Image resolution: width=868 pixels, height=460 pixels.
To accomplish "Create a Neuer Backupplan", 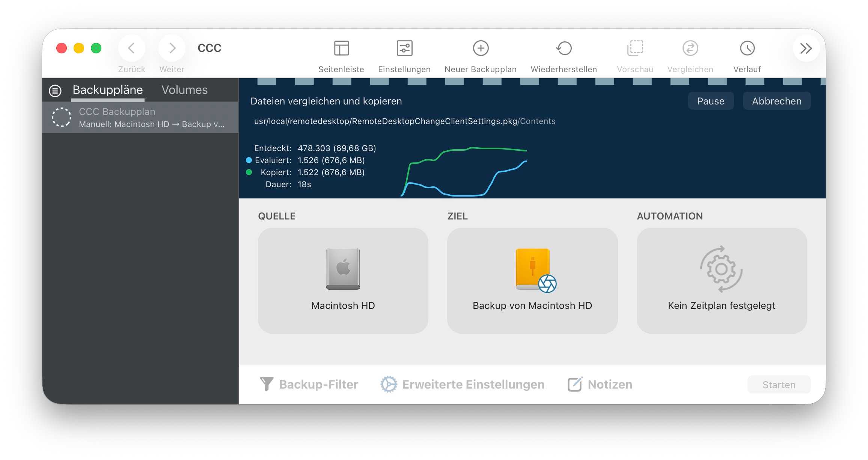I will [x=481, y=48].
